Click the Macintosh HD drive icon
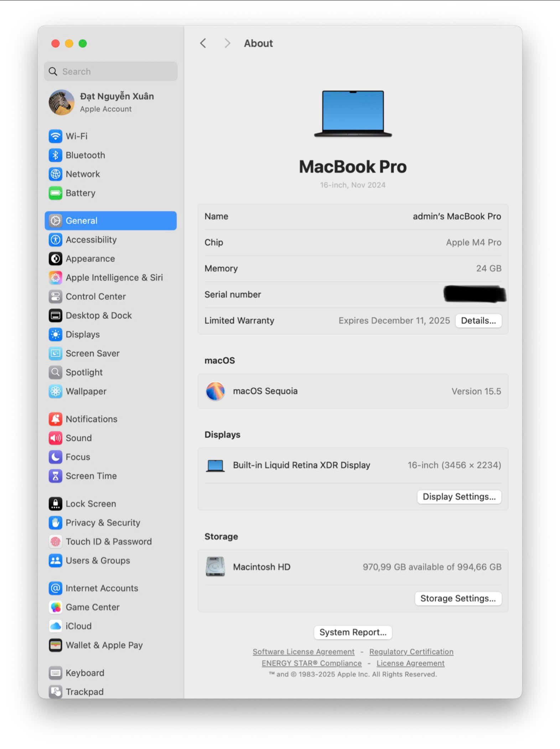This screenshot has width=560, height=749. click(215, 567)
